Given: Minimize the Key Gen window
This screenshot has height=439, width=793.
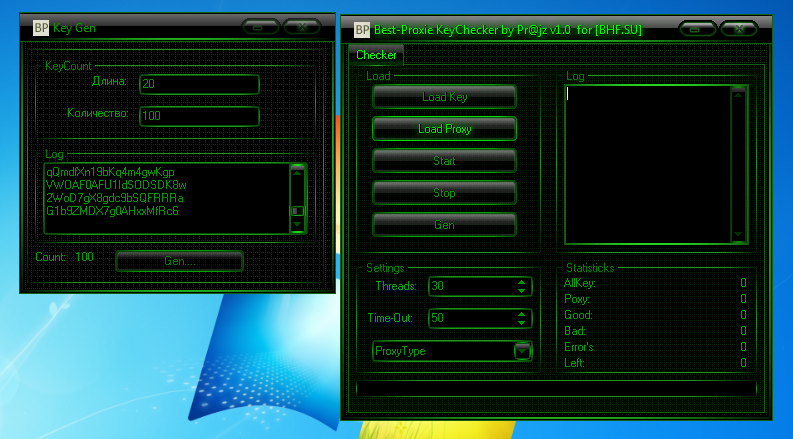Looking at the screenshot, I should point(260,27).
